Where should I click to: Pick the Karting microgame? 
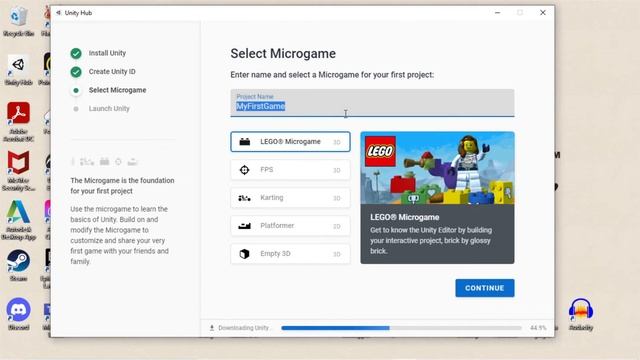point(290,198)
